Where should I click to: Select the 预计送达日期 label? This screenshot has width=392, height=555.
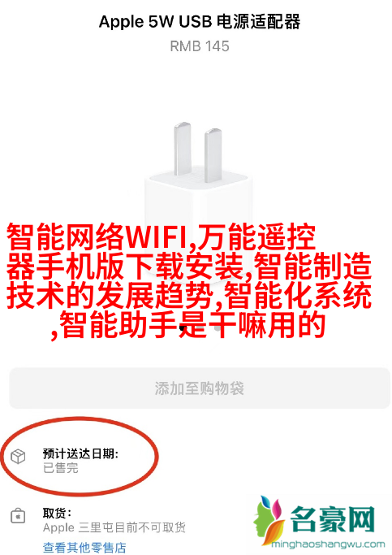(x=80, y=453)
